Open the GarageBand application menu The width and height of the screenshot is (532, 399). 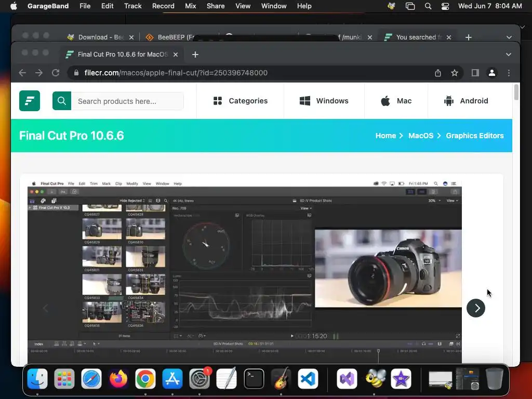coord(48,6)
